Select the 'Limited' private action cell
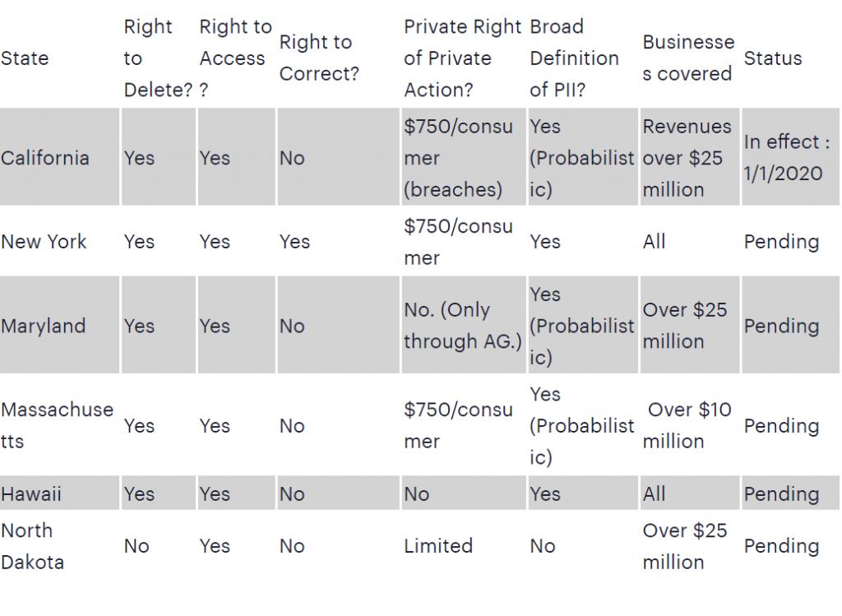Screen dimensions: 842x616 [x=438, y=546]
